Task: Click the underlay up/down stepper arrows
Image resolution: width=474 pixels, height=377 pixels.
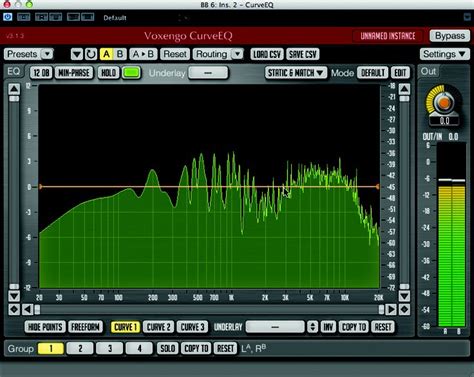Action: pos(312,327)
